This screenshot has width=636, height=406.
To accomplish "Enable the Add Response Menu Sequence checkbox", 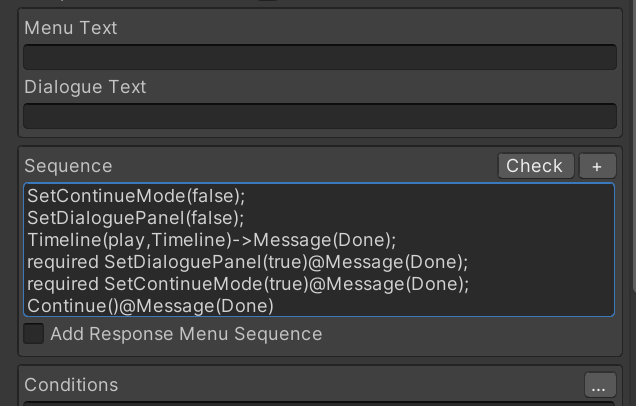I will pyautogui.click(x=34, y=334).
